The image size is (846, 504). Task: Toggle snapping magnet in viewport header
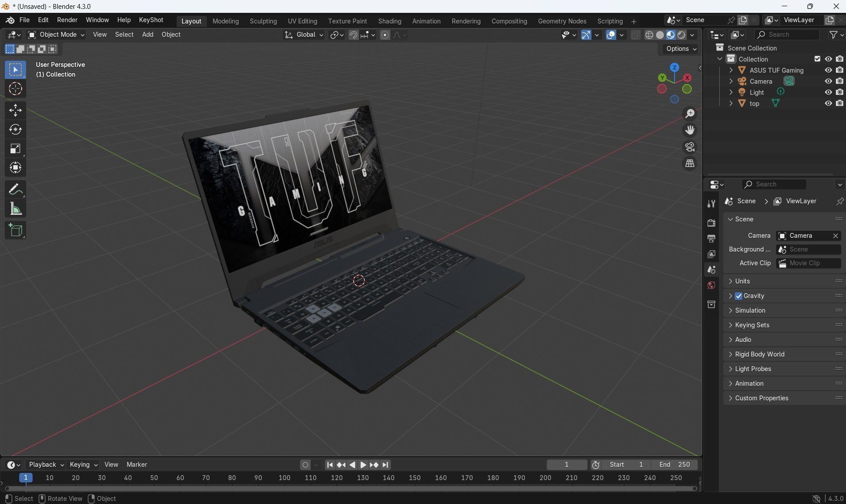pos(353,35)
